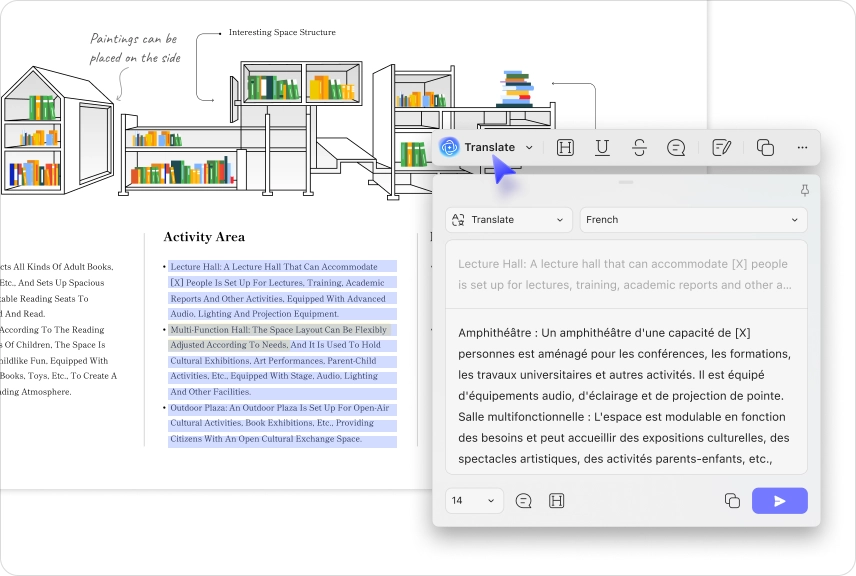Add a comment using toolbar note icon
856x576 pixels.
[x=676, y=148]
